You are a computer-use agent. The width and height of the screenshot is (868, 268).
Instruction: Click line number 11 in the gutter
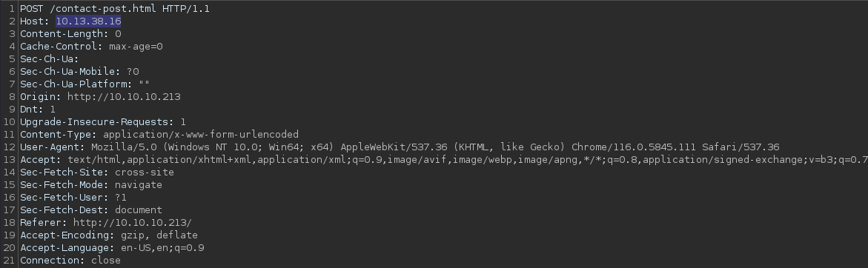(9, 135)
